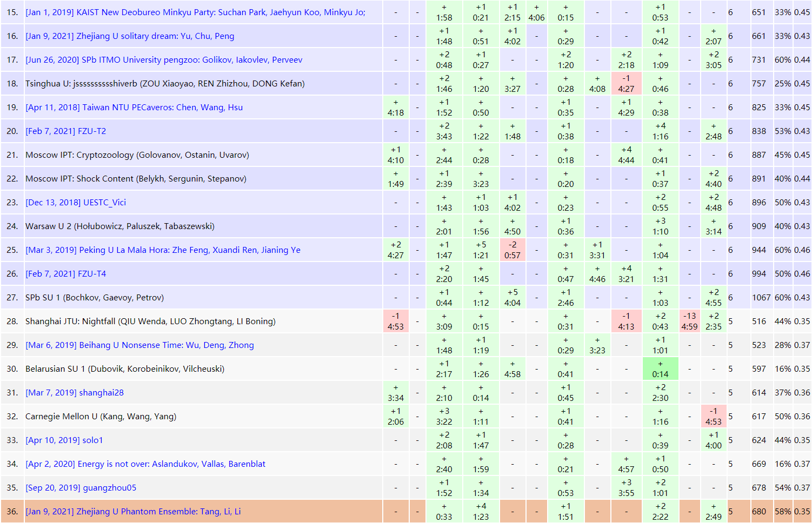Open Peking U La Mala Hora link

tap(163, 250)
